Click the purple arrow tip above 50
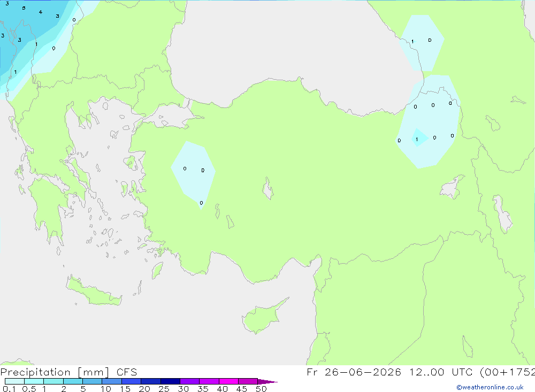This screenshot has width=535, height=392. pos(267,381)
